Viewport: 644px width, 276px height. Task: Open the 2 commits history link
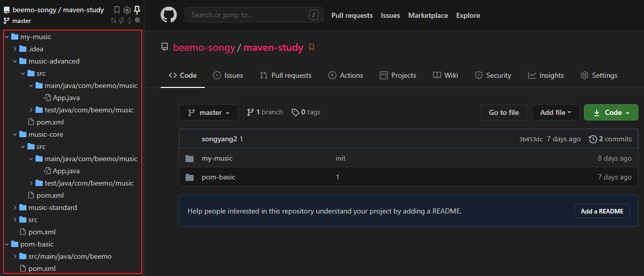[x=610, y=139]
